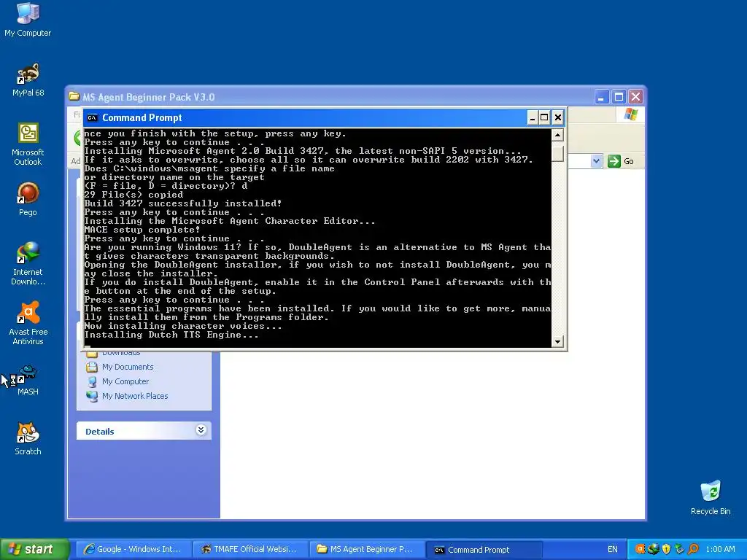This screenshot has width=747, height=560.
Task: Open My Computer desktop icon
Action: (28, 20)
